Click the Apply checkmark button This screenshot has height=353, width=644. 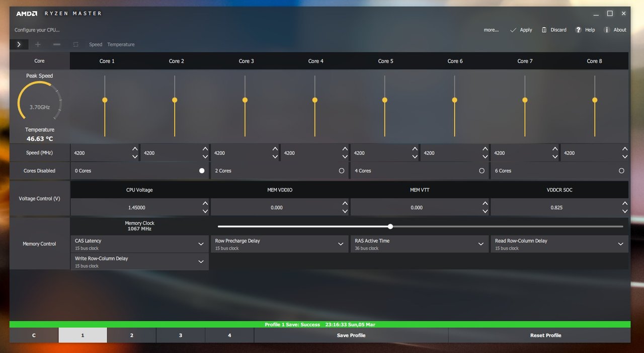pyautogui.click(x=521, y=30)
